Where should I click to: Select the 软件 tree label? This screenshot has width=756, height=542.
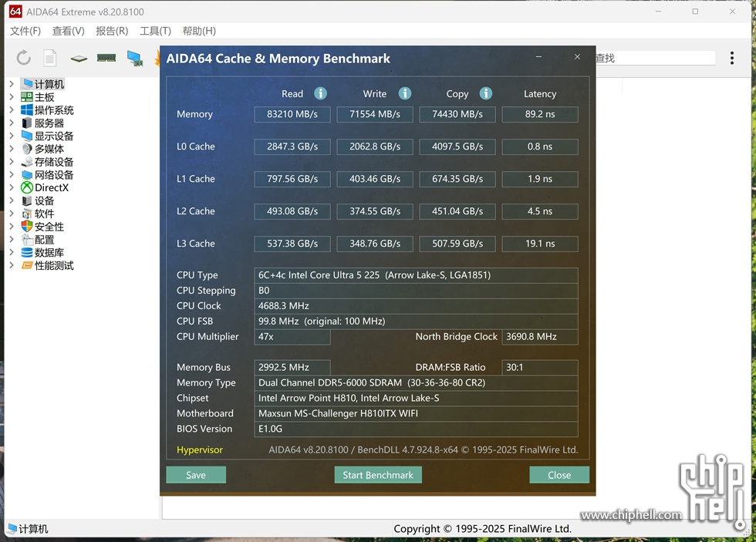45,214
